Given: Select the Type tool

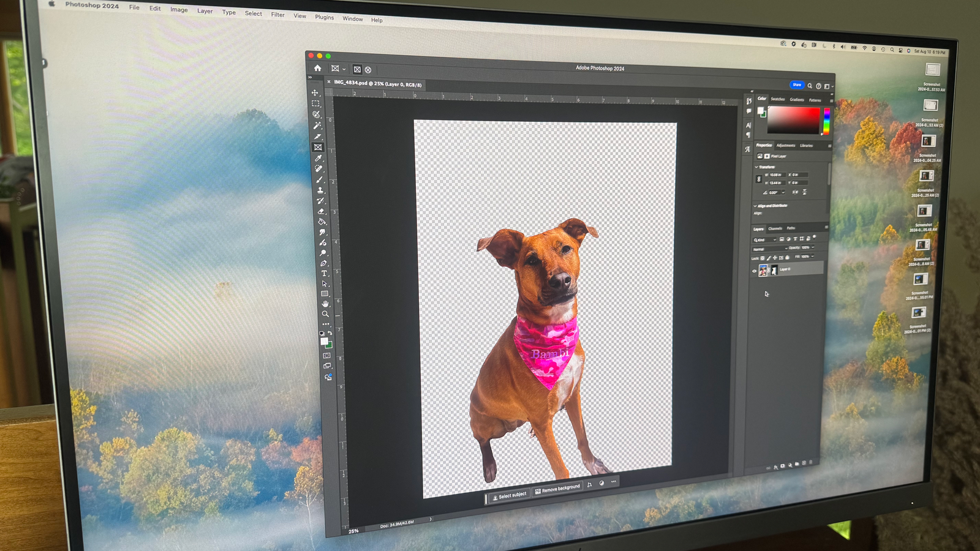Looking at the screenshot, I should (324, 274).
